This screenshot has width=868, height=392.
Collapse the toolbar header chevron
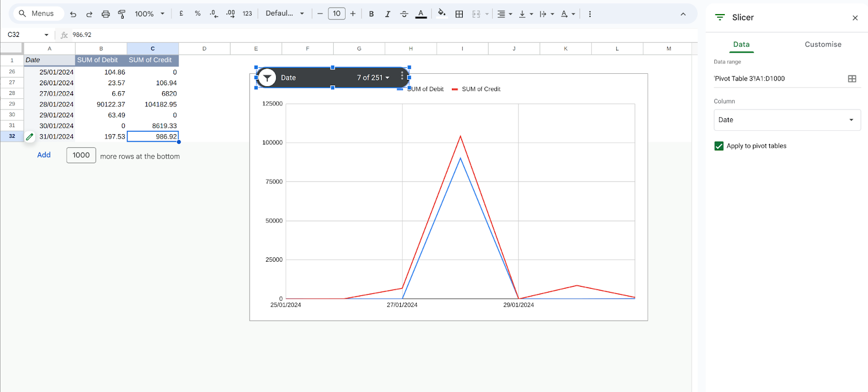683,14
